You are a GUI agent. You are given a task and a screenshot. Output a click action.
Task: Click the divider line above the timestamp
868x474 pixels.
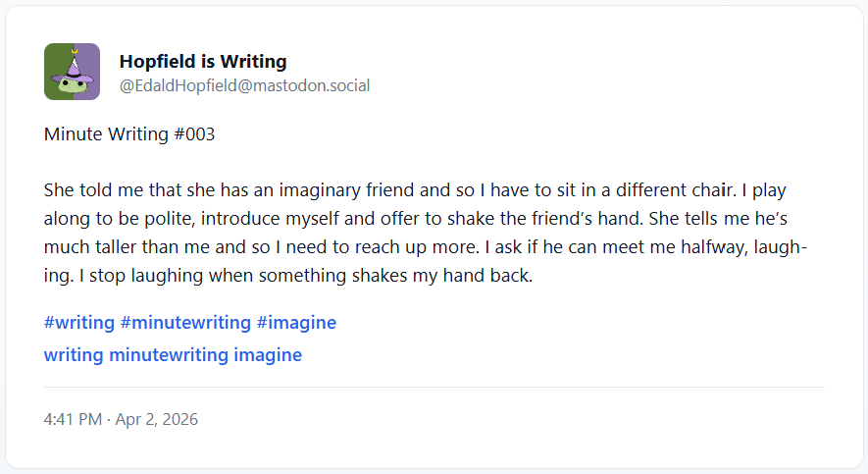434,388
